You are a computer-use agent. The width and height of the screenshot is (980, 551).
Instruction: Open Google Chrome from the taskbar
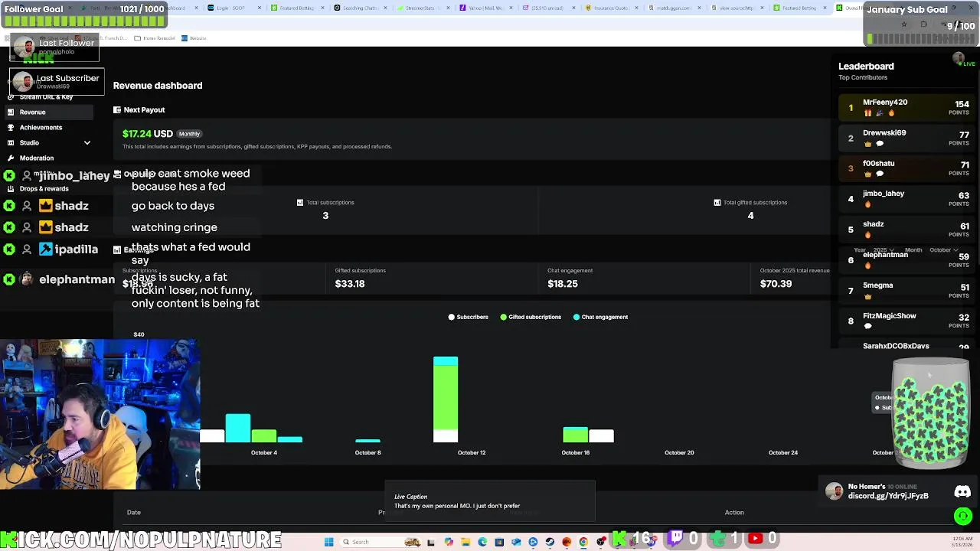click(583, 542)
